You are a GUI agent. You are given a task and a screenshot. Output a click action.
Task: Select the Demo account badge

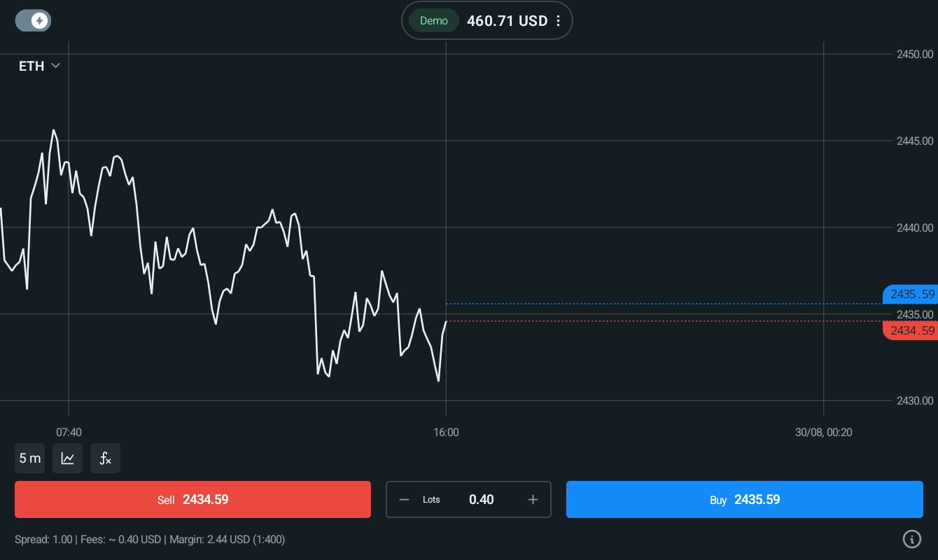tap(434, 21)
